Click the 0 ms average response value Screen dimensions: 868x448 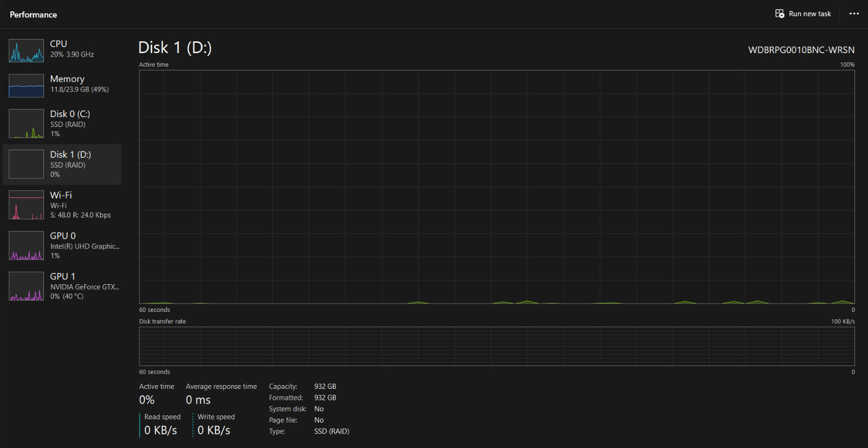click(x=198, y=400)
